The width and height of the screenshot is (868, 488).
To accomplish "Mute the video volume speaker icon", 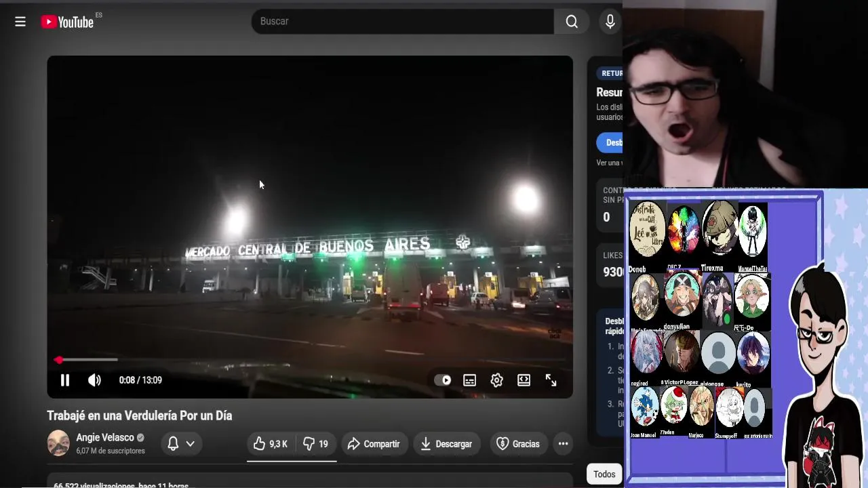I will (94, 380).
